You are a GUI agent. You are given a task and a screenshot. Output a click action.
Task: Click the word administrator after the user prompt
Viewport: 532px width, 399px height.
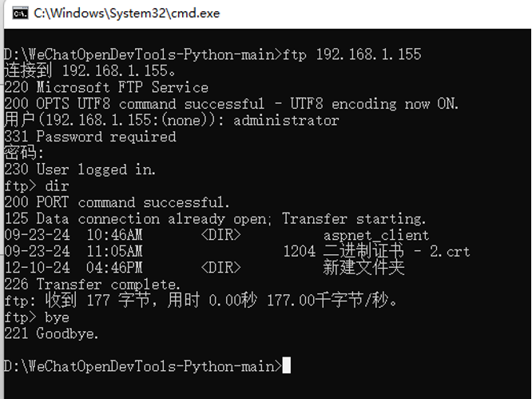point(286,120)
